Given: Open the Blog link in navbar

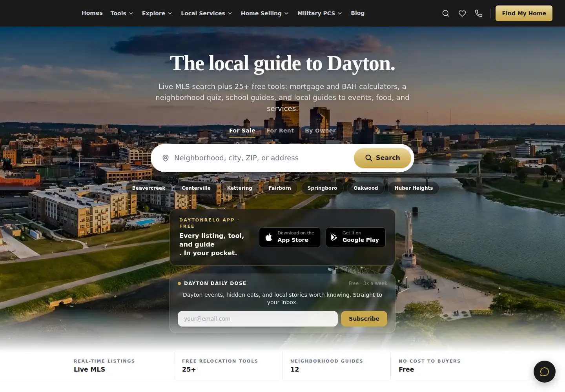Looking at the screenshot, I should pyautogui.click(x=357, y=13).
